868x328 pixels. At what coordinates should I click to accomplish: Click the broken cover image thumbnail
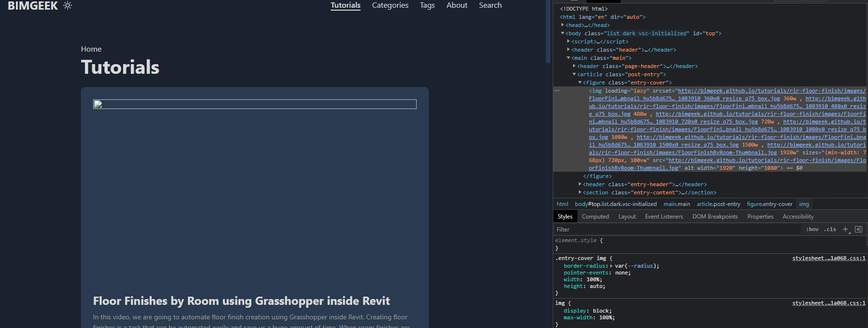tap(254, 104)
